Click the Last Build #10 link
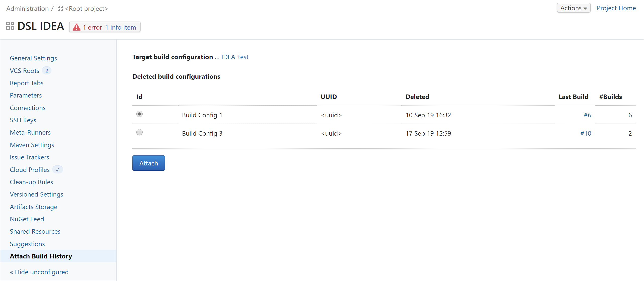Viewport: 644px width, 281px height. tap(585, 133)
